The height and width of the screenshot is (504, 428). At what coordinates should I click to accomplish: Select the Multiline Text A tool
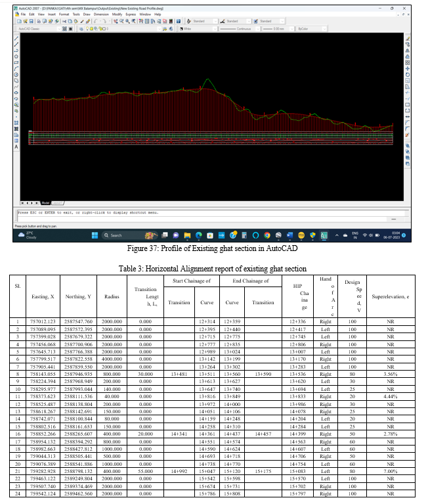pos(16,147)
